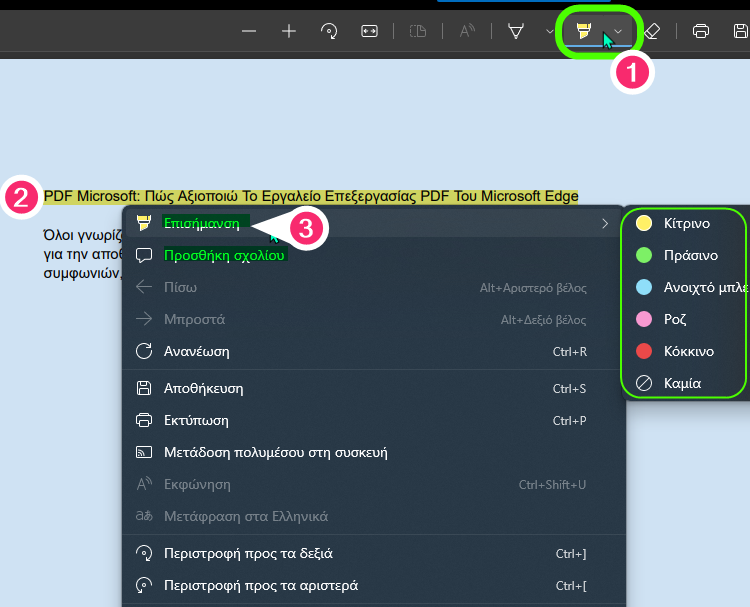
Task: Click the zoom in plus icon
Action: pos(289,31)
